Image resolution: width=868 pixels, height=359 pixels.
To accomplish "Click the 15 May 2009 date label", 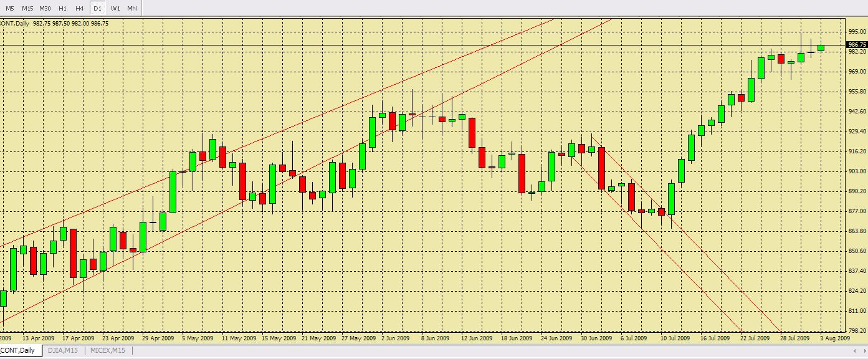I will coord(278,338).
